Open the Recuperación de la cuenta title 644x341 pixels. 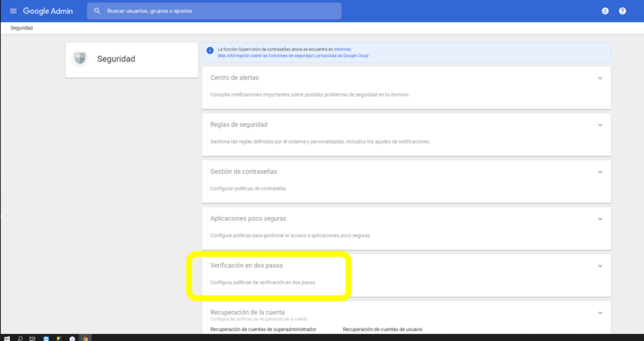(x=247, y=312)
